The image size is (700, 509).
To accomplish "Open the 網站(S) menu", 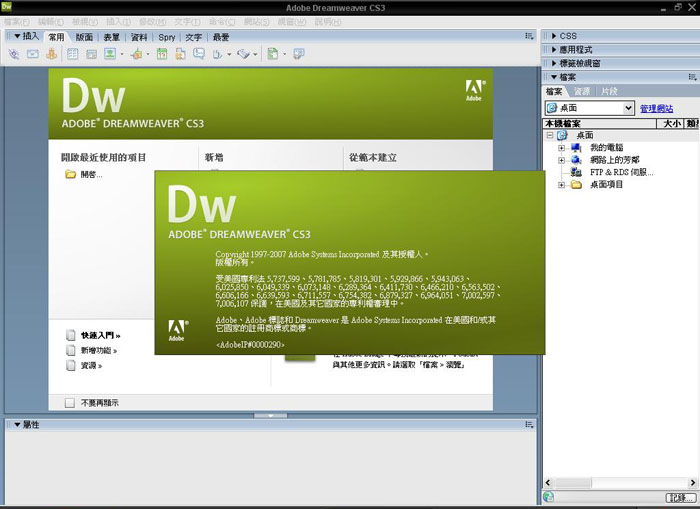I will [257, 22].
